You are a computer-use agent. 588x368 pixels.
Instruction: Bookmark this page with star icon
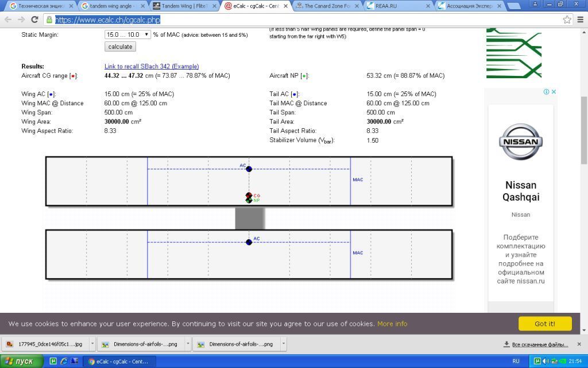click(x=567, y=20)
